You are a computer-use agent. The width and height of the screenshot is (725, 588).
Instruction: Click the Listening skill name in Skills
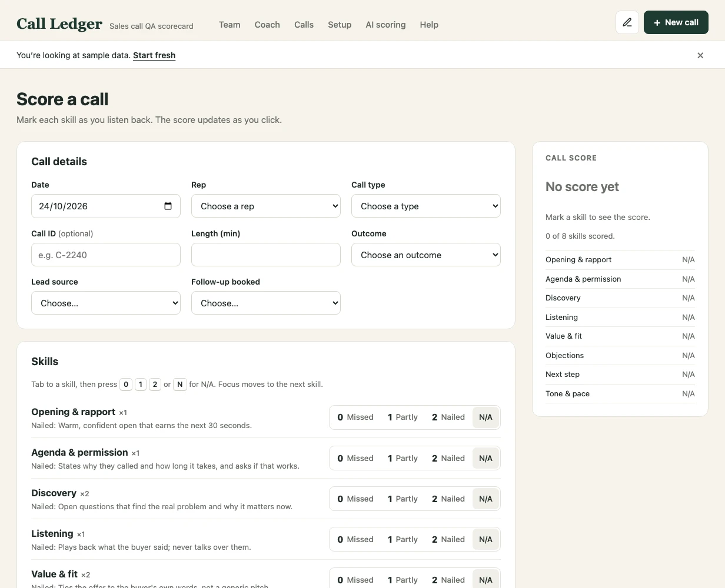pos(52,533)
